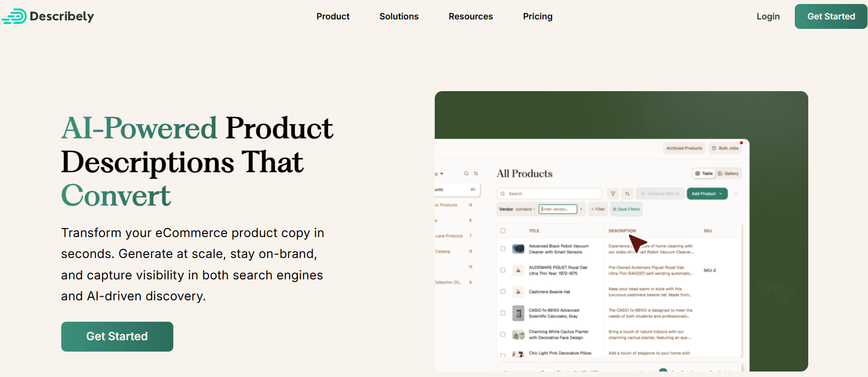Remove Vendor filter with the X icon
The height and width of the screenshot is (377, 868).
[581, 209]
